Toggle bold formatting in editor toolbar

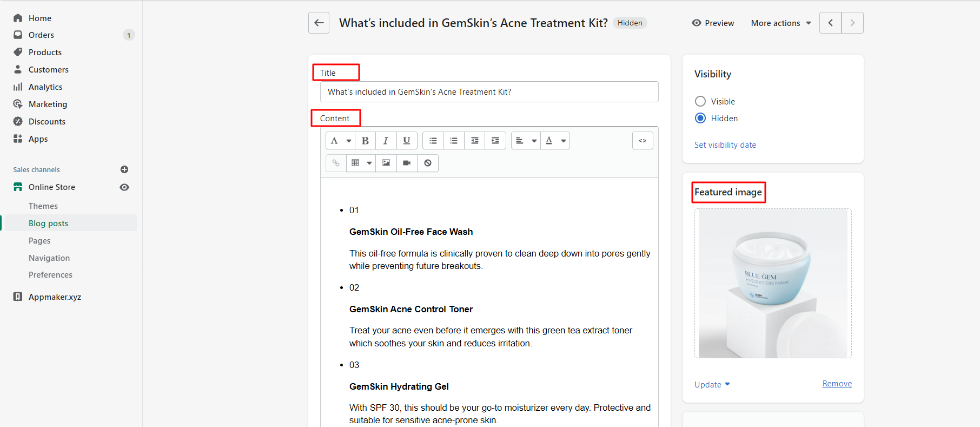pyautogui.click(x=365, y=141)
